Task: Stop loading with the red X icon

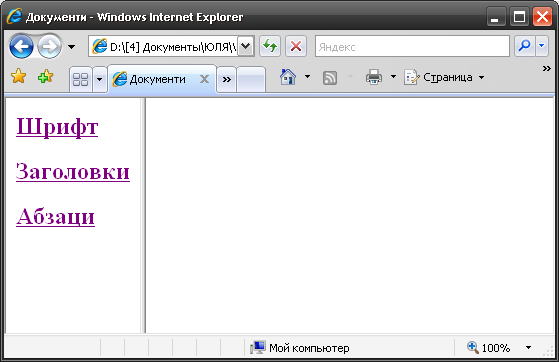Action: pyautogui.click(x=296, y=46)
